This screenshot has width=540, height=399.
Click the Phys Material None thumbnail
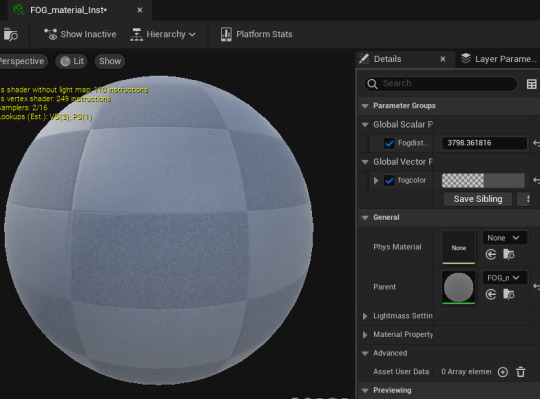click(x=459, y=248)
